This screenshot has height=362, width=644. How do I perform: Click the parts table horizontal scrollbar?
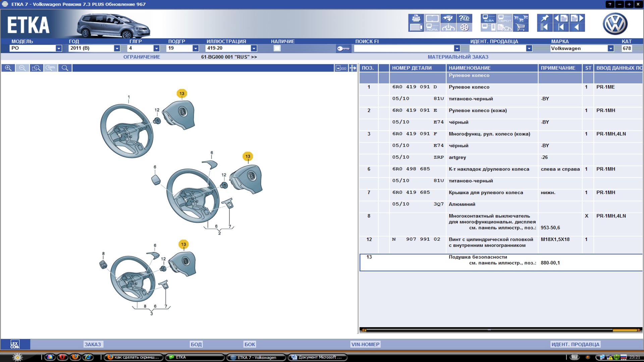[489, 330]
